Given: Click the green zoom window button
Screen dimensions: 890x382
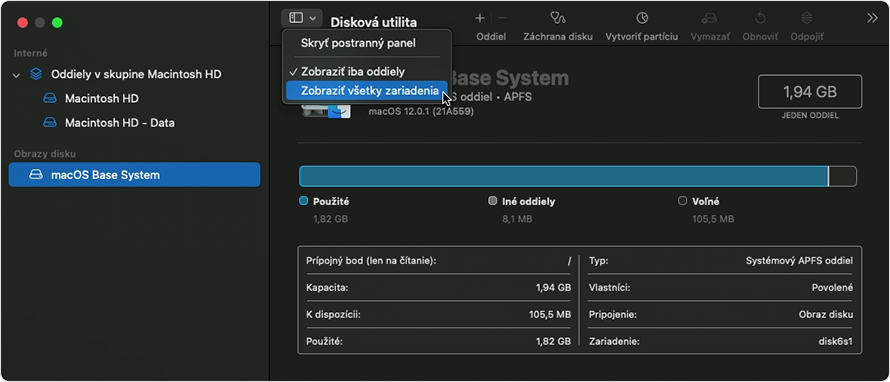Looking at the screenshot, I should click(x=57, y=23).
